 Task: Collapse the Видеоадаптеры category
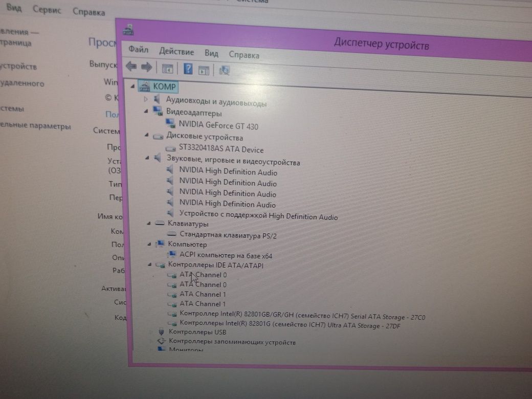point(146,111)
